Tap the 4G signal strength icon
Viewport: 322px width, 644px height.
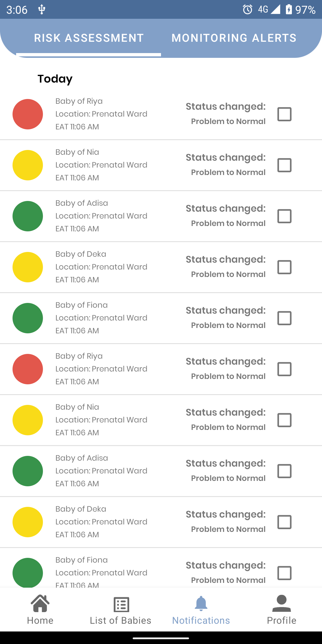[x=275, y=10]
